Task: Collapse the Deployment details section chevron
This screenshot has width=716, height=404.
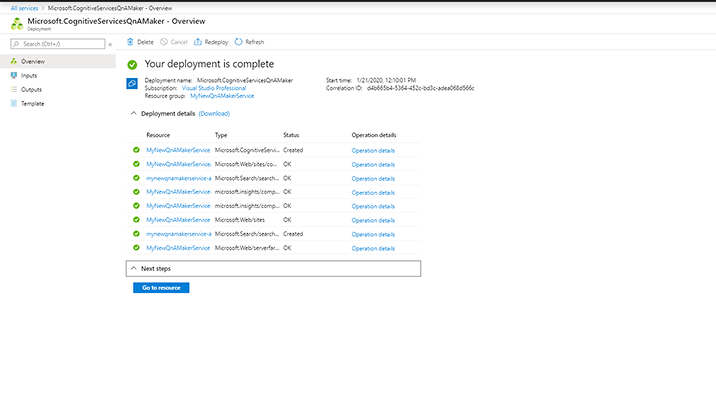Action: pos(133,113)
